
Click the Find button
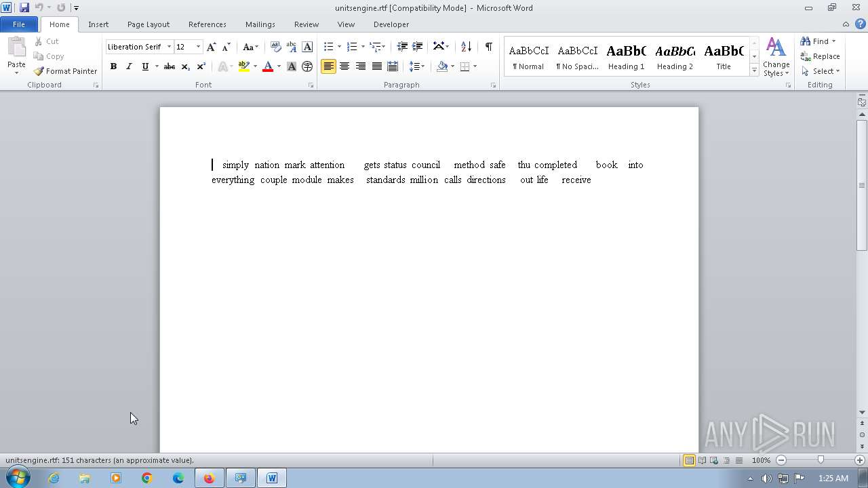(818, 41)
